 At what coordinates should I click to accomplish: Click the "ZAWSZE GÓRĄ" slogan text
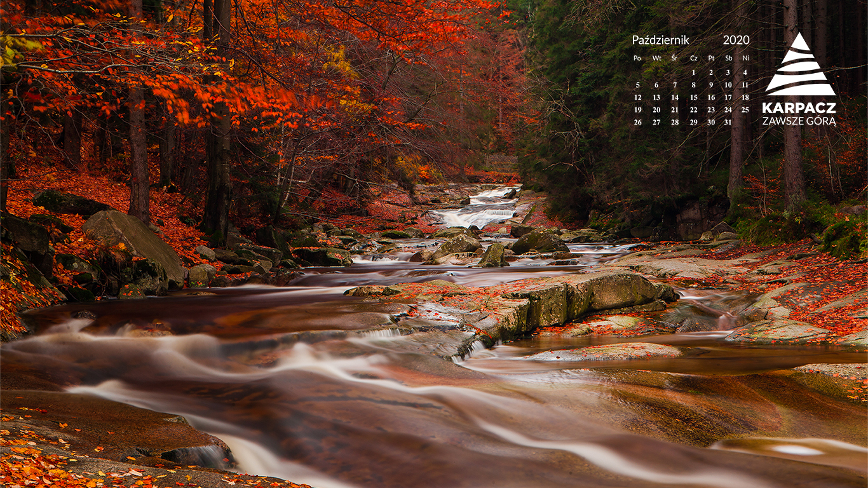pyautogui.click(x=799, y=121)
